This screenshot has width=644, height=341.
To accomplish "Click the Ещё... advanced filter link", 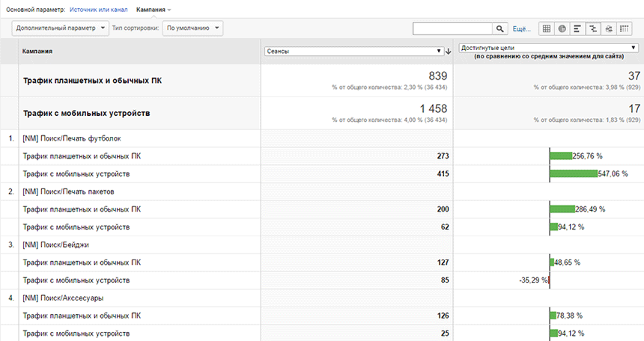I will (522, 28).
